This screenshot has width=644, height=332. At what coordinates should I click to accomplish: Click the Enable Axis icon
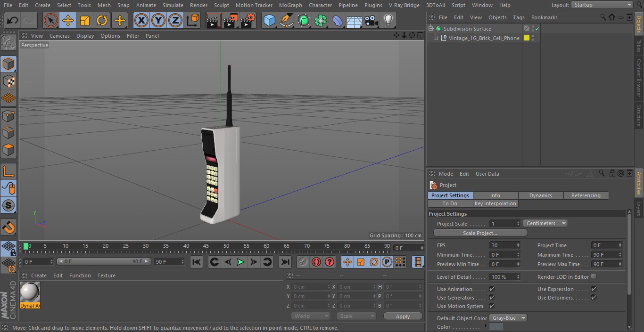(8, 171)
